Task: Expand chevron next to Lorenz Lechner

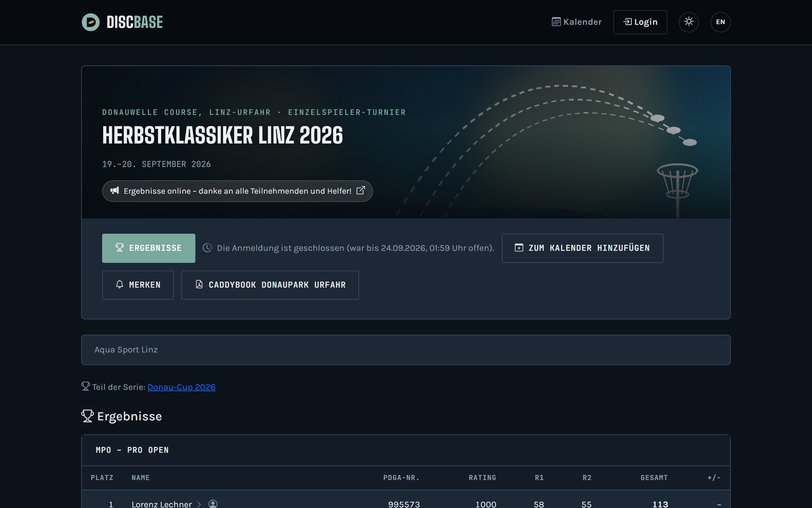Action: pyautogui.click(x=199, y=504)
